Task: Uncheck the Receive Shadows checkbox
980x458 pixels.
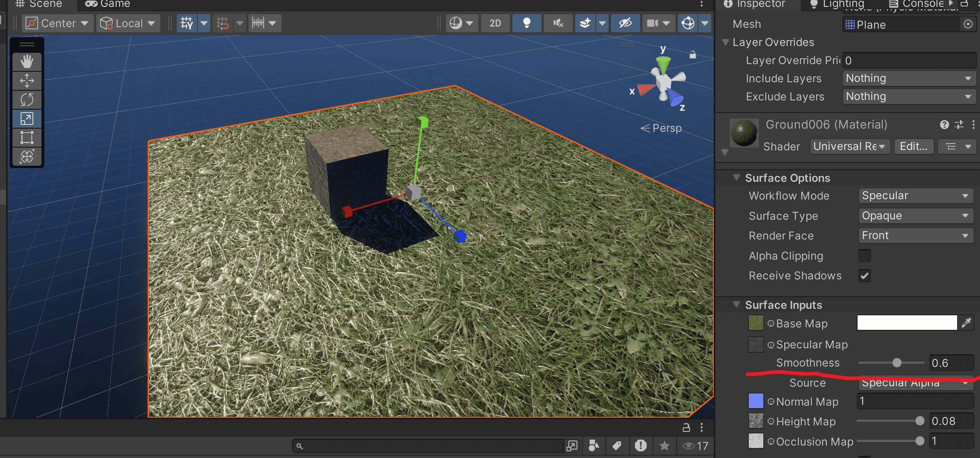Action: pyautogui.click(x=864, y=276)
